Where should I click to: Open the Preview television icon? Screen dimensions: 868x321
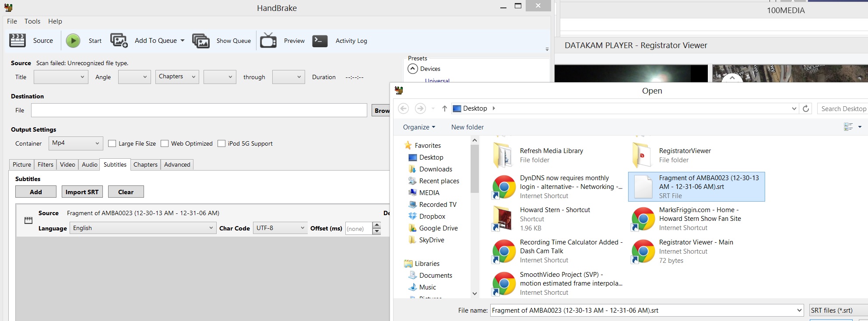coord(268,40)
